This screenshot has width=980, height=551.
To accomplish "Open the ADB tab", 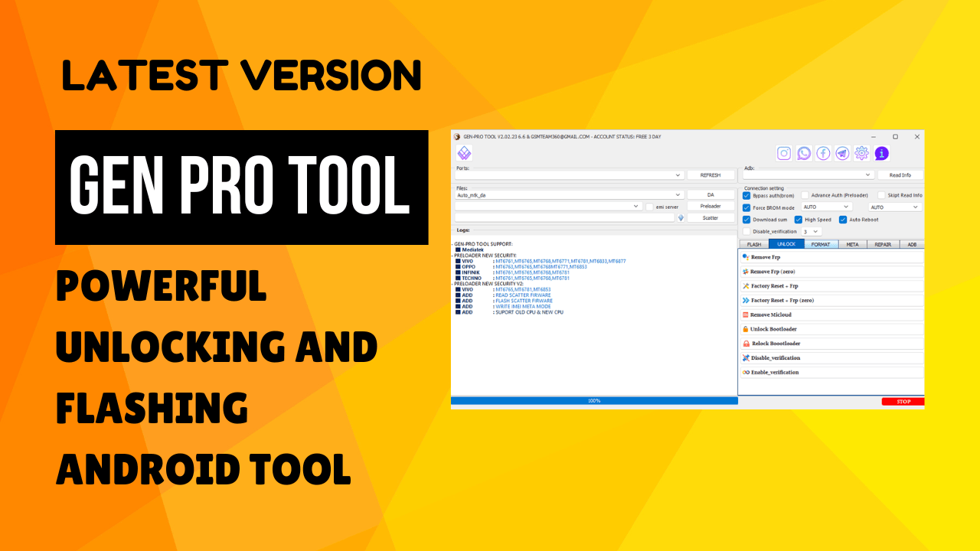I will click(x=912, y=244).
